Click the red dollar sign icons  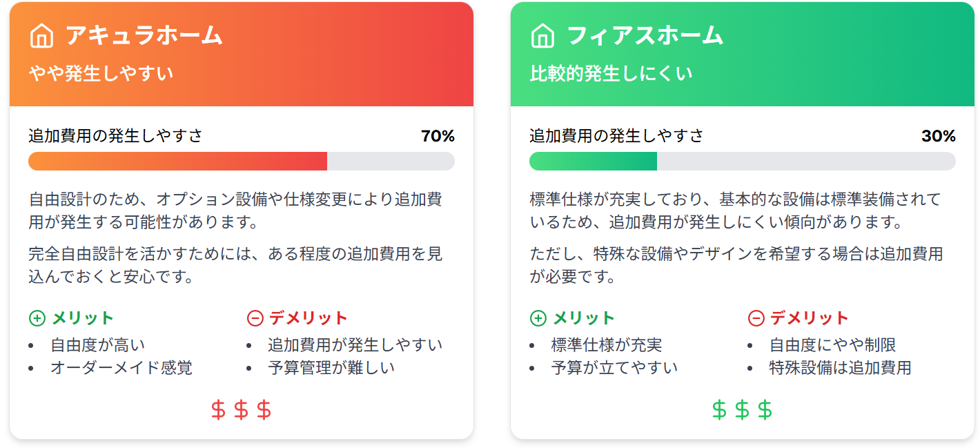[241, 411]
